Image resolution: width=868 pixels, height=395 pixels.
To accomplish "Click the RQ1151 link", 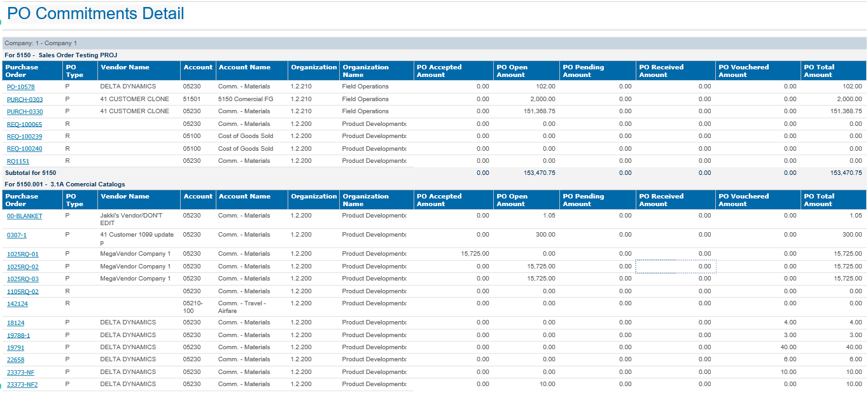I will 18,162.
